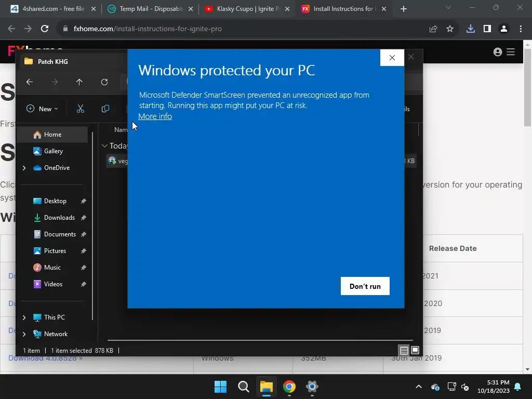Share this page using the Chrome share icon

pos(433,29)
